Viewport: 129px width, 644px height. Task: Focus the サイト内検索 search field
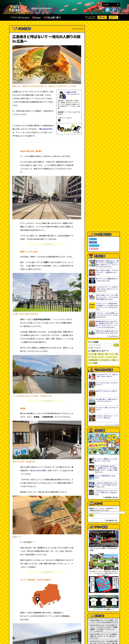[100, 345]
